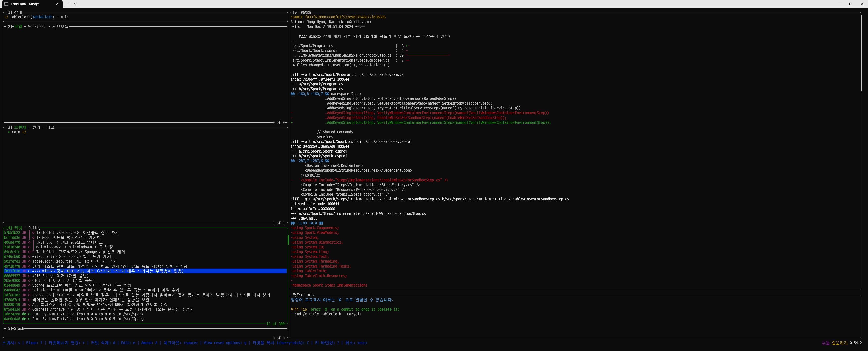Select commit 406ae7f0 .NET 9.0 업데이트
Screen dimensions: 868x351
145,242
